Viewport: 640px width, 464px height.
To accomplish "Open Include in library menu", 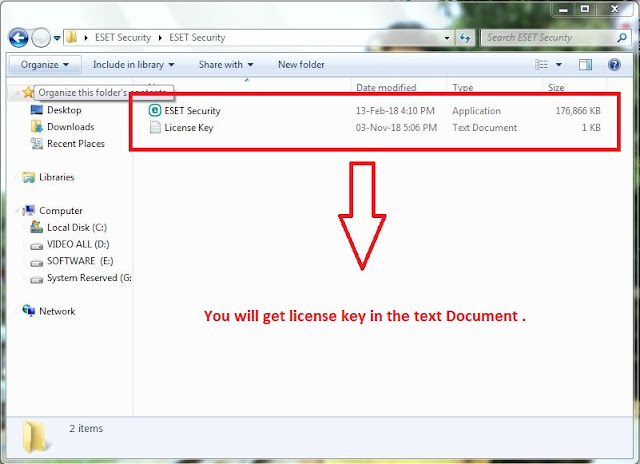I will pos(133,64).
